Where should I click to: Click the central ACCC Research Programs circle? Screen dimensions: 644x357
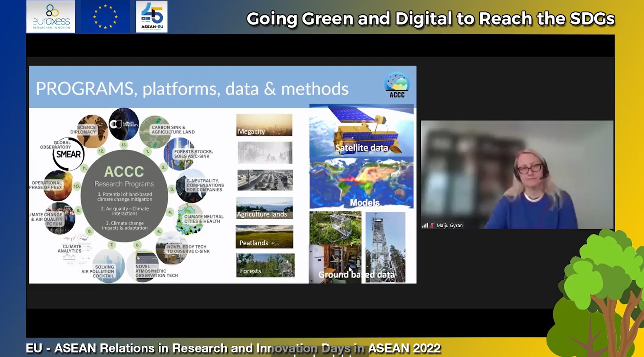(124, 195)
